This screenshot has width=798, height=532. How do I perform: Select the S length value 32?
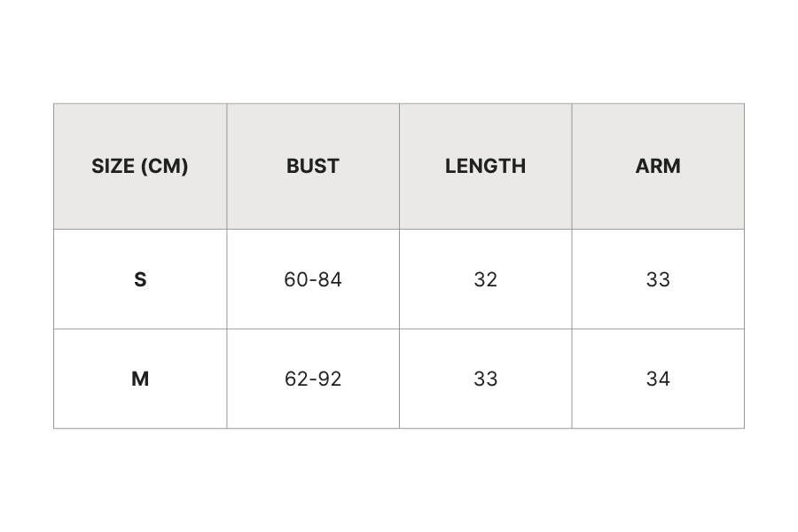pos(485,279)
